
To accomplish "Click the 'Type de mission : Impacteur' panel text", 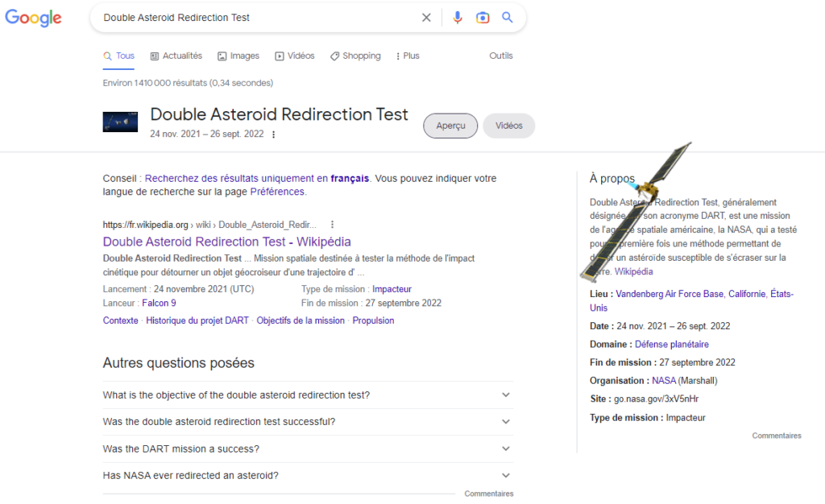I will click(648, 418).
